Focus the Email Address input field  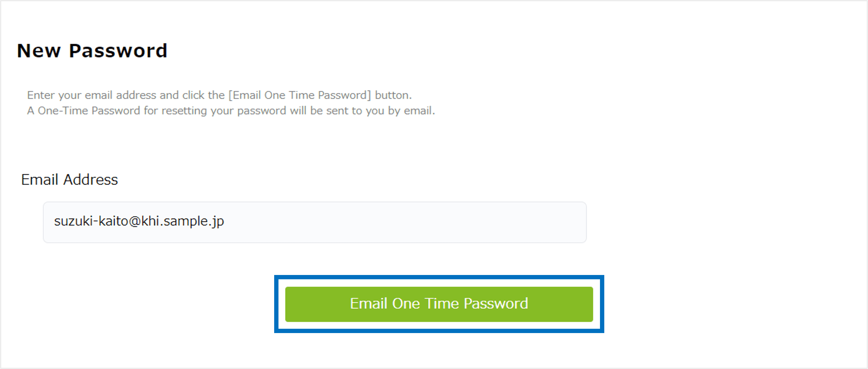pyautogui.click(x=314, y=222)
